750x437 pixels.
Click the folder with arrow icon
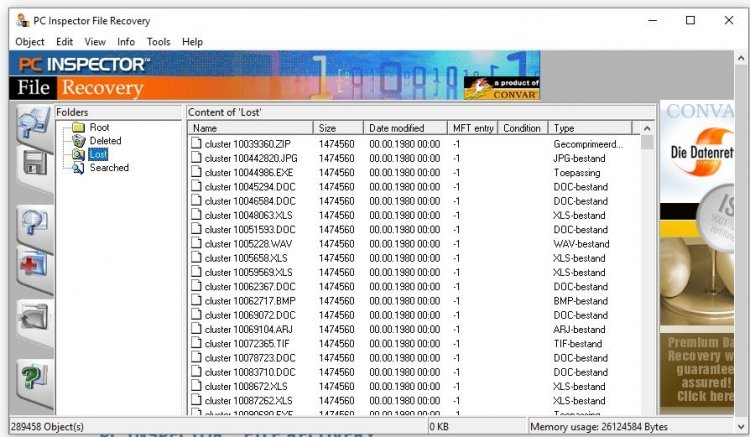click(33, 317)
